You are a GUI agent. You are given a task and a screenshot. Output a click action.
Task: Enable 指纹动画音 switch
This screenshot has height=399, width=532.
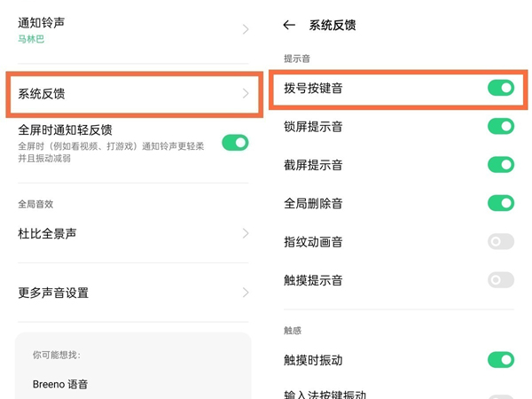(501, 242)
